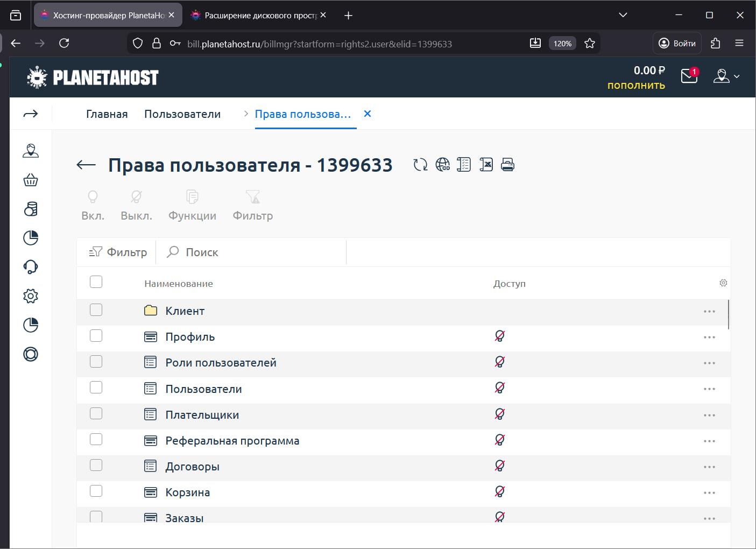Click the Войти button
The width and height of the screenshot is (756, 549).
click(676, 43)
